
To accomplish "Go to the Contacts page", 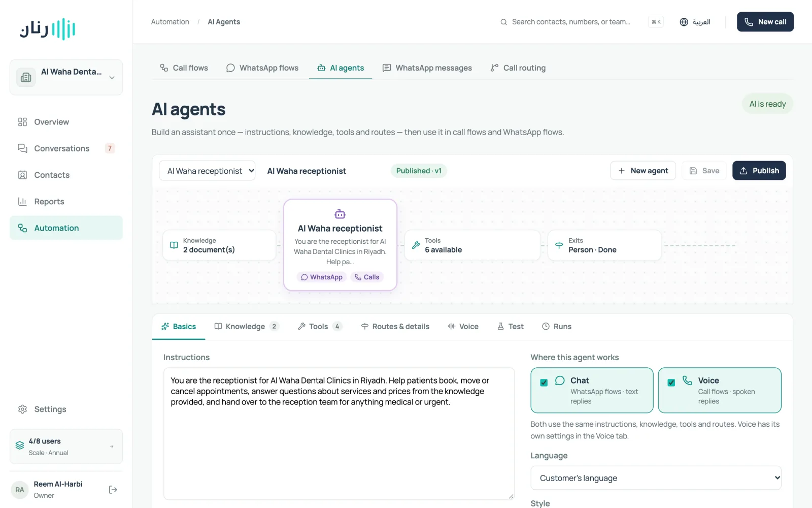I will 66,175.
